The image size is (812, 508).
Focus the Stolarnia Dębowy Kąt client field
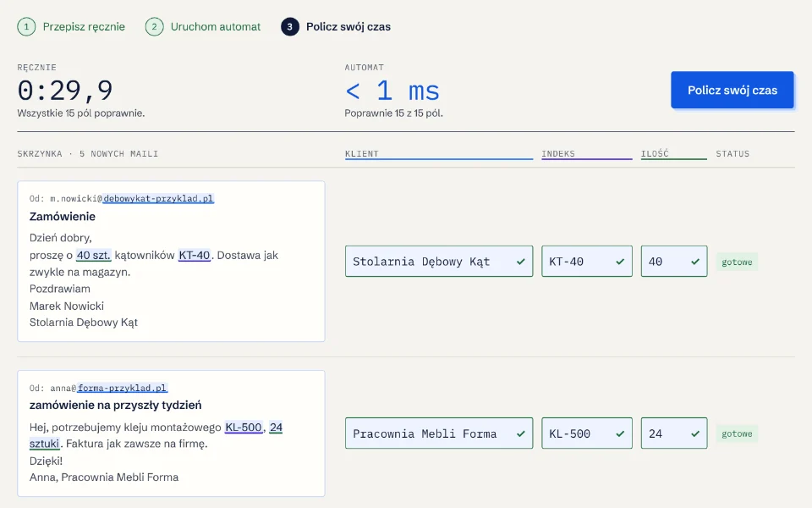(439, 262)
